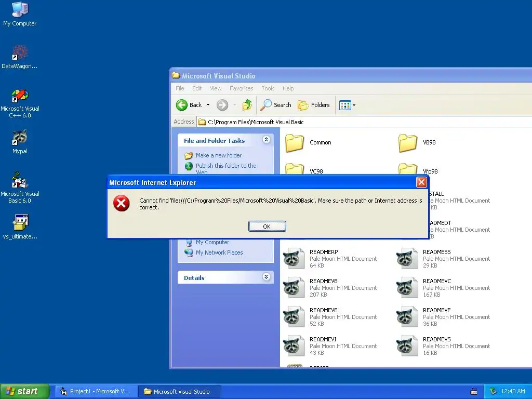The height and width of the screenshot is (399, 532).
Task: Go to My Network Places link
Action: [x=219, y=252]
